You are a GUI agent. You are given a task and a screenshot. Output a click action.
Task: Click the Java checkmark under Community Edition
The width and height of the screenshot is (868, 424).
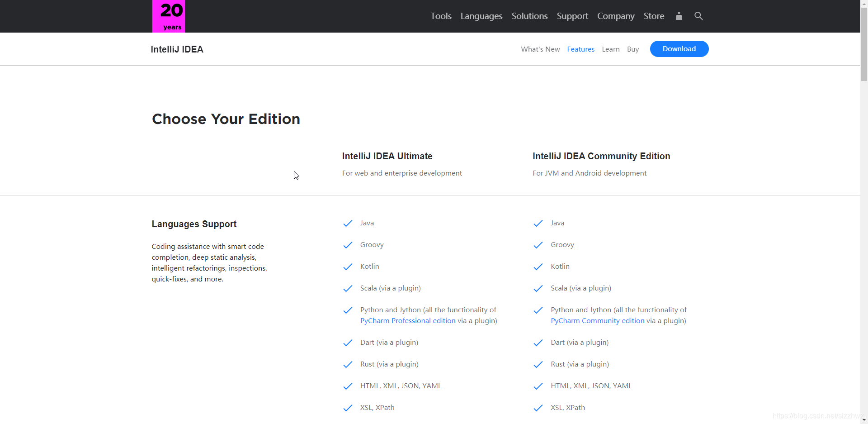pos(538,223)
